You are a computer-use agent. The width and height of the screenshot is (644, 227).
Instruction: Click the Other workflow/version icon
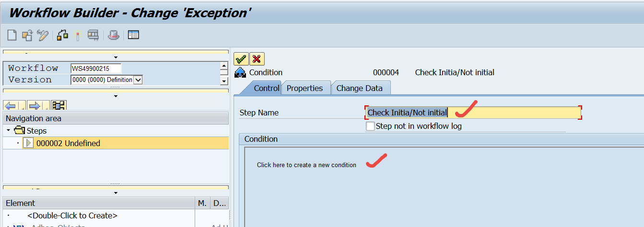coord(27,35)
